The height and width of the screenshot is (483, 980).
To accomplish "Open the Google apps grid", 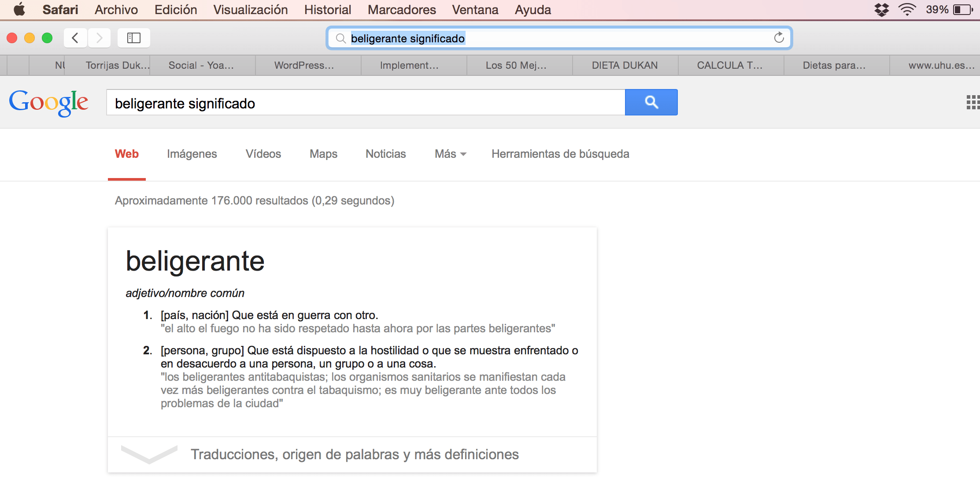I will (x=973, y=102).
